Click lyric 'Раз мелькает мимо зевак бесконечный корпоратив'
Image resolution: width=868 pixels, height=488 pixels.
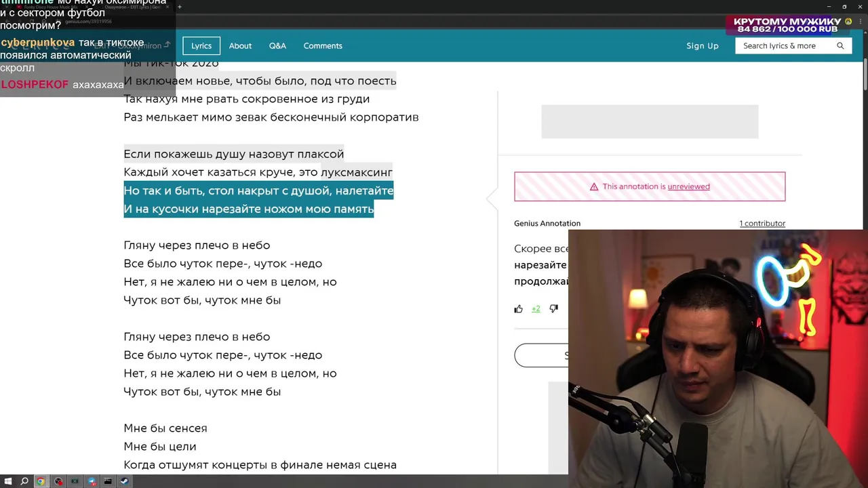[x=271, y=117]
